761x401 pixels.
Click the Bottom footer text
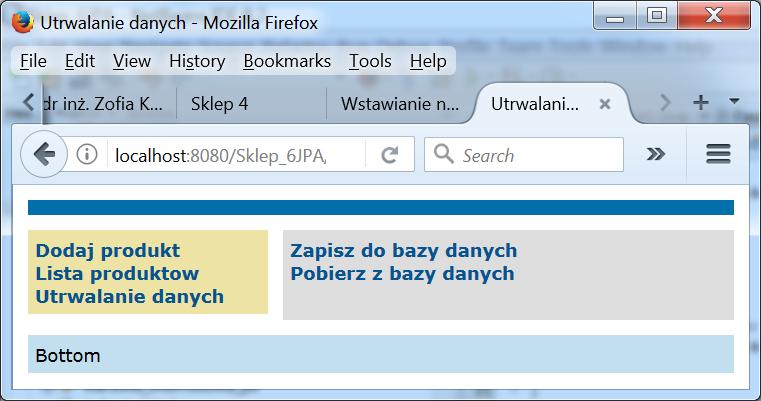(68, 356)
